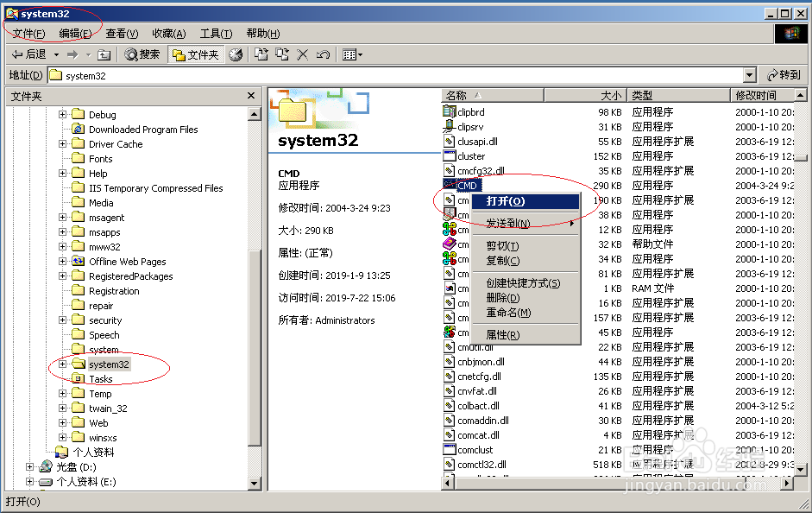Click the Delete (X) toolbar icon
The height and width of the screenshot is (513, 812).
[301, 54]
